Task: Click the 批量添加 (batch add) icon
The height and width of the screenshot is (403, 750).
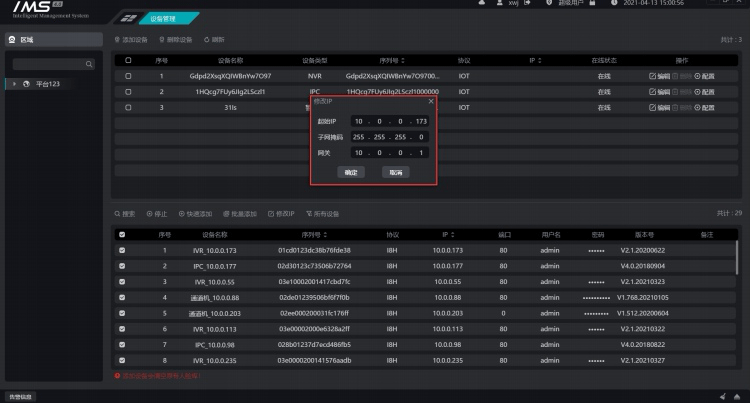Action: [x=226, y=214]
